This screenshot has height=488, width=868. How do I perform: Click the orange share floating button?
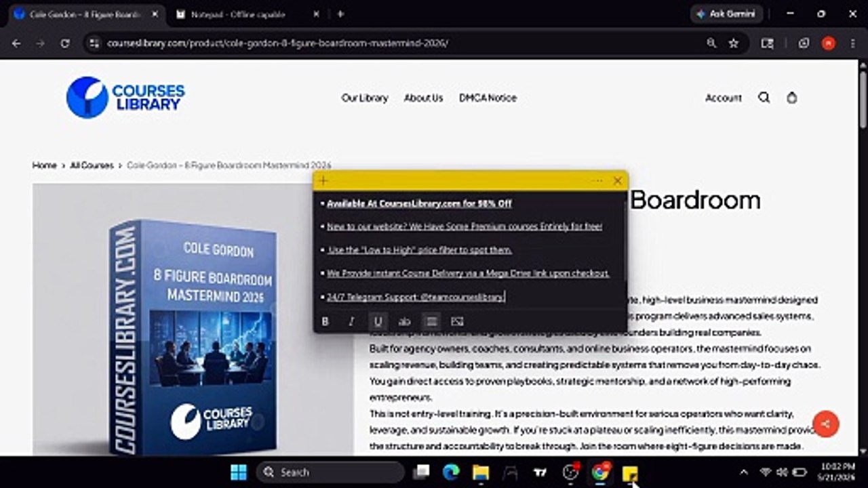825,424
